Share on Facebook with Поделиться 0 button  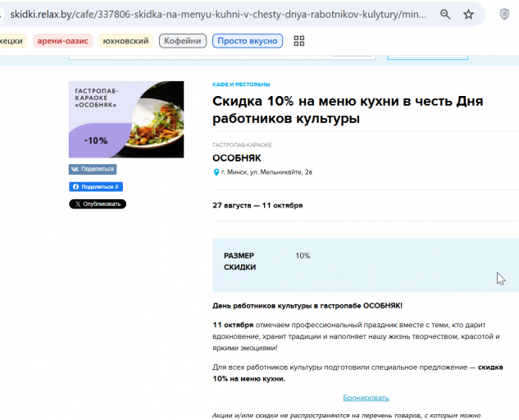[x=96, y=187]
